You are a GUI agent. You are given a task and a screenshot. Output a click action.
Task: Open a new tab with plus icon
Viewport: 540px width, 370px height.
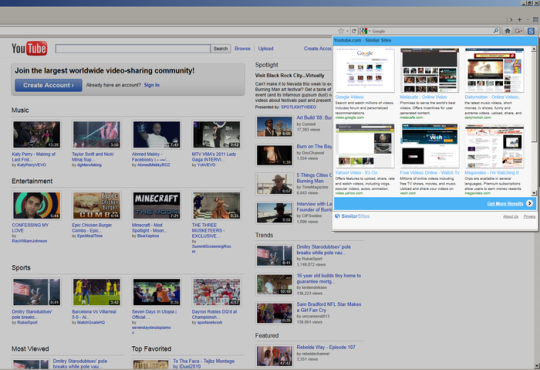pyautogui.click(x=519, y=20)
